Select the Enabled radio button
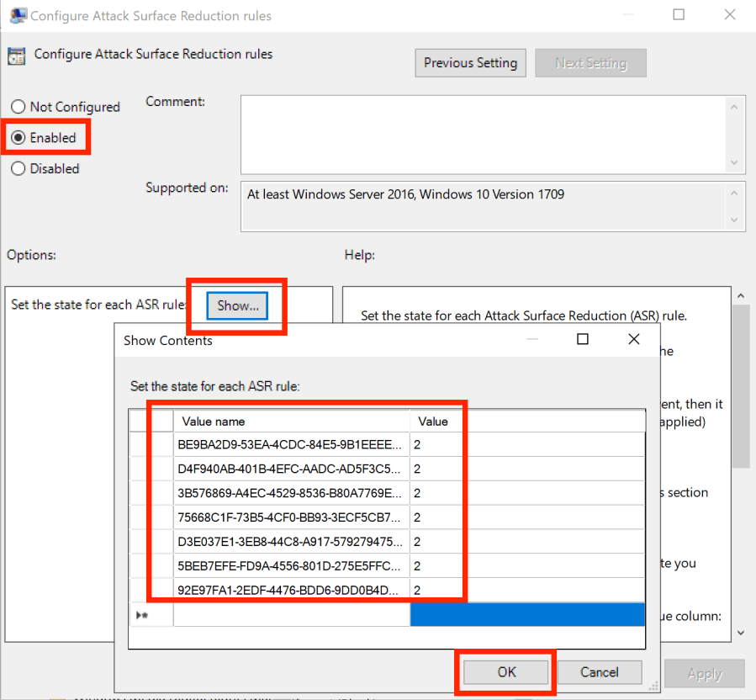This screenshot has width=756, height=700. pos(19,137)
